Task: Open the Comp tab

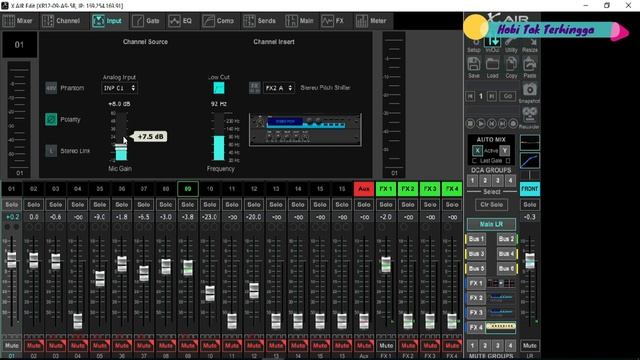Action: click(x=218, y=21)
